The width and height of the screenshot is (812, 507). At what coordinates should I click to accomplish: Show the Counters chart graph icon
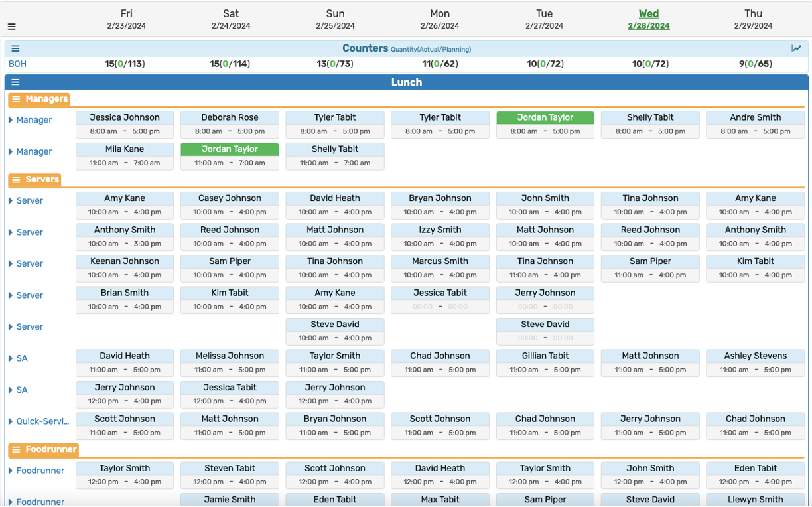(797, 48)
